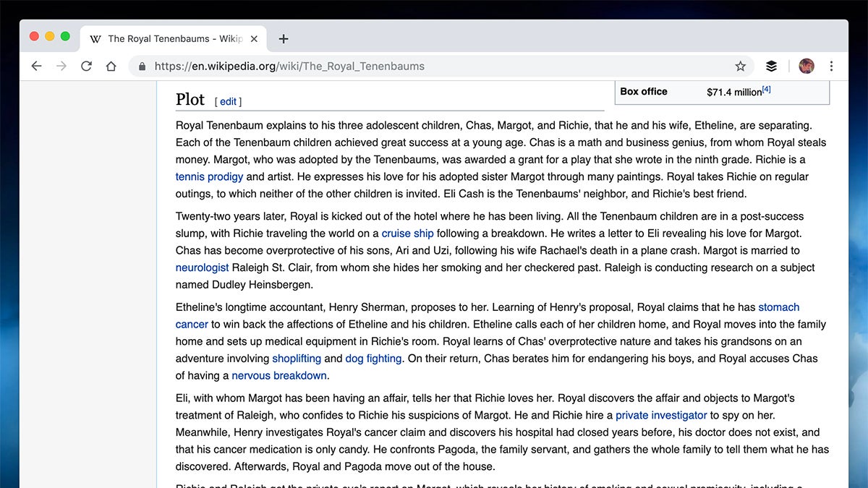Reload the page with refresh icon
Screen dimensions: 868x488
point(86,67)
